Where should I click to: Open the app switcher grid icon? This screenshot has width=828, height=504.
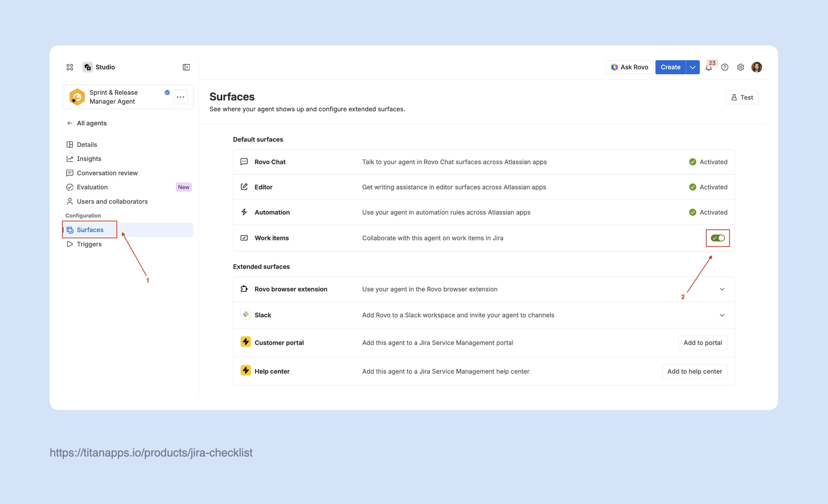pyautogui.click(x=70, y=67)
